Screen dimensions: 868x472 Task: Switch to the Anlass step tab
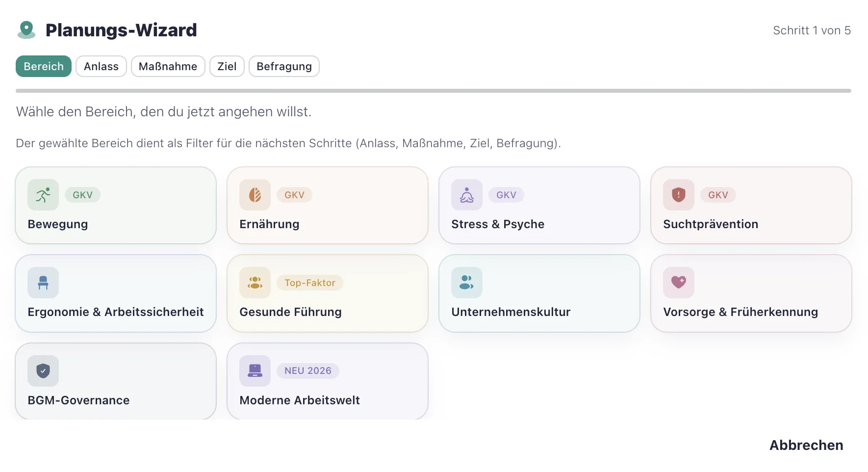pyautogui.click(x=101, y=66)
